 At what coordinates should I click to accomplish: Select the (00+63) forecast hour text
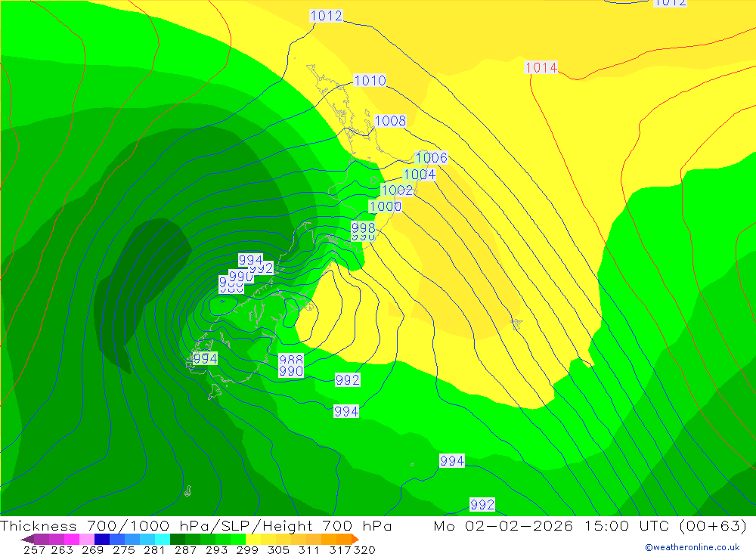point(713,525)
